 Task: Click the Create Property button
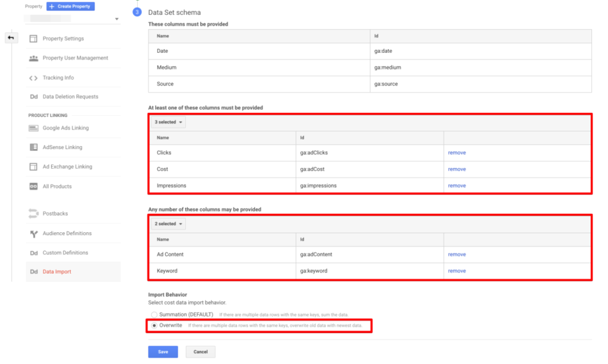tap(71, 6)
